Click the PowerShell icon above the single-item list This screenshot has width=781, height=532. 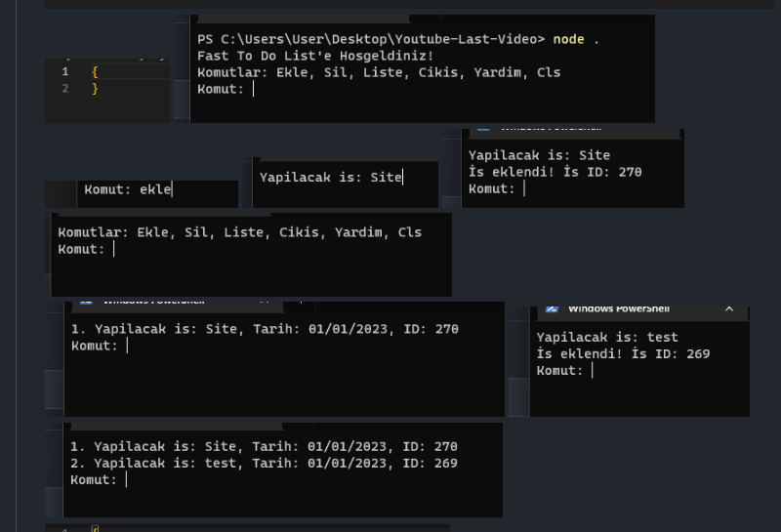pyautogui.click(x=86, y=302)
